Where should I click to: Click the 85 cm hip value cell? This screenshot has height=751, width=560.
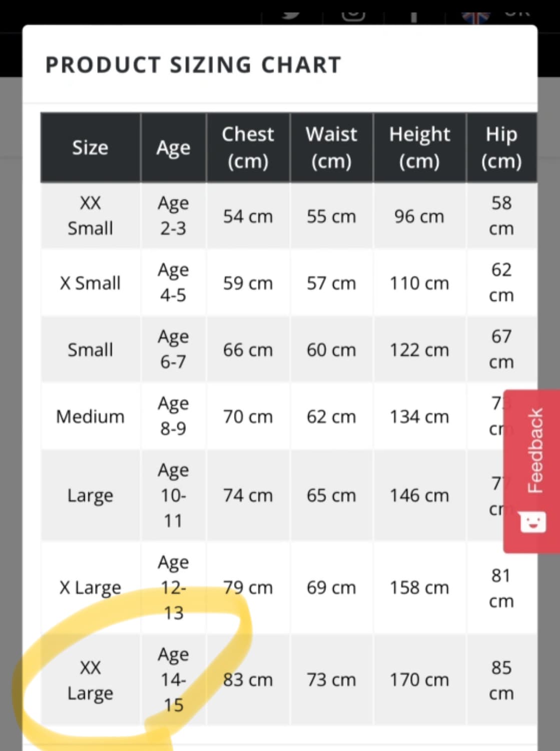click(502, 679)
